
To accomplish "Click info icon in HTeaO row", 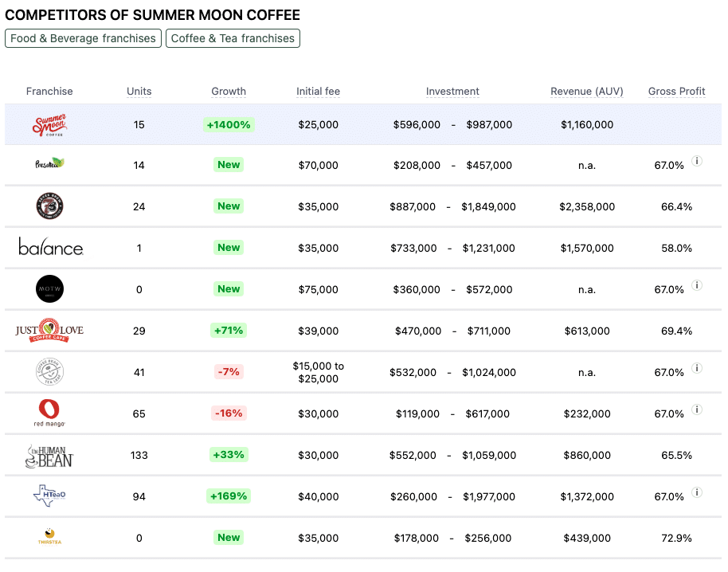I will click(697, 492).
